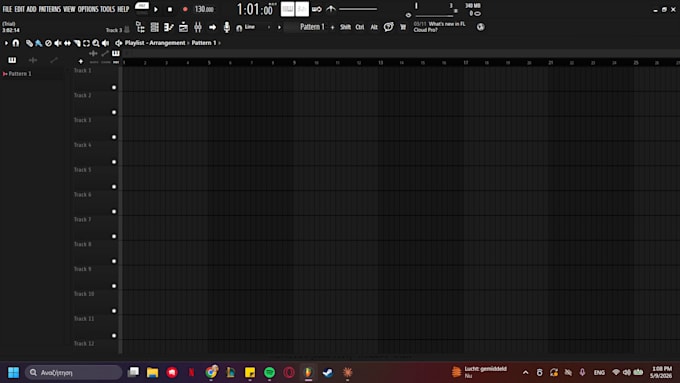Screen dimensions: 680x383
Task: Select the playlist Select tool
Action: [x=86, y=43]
